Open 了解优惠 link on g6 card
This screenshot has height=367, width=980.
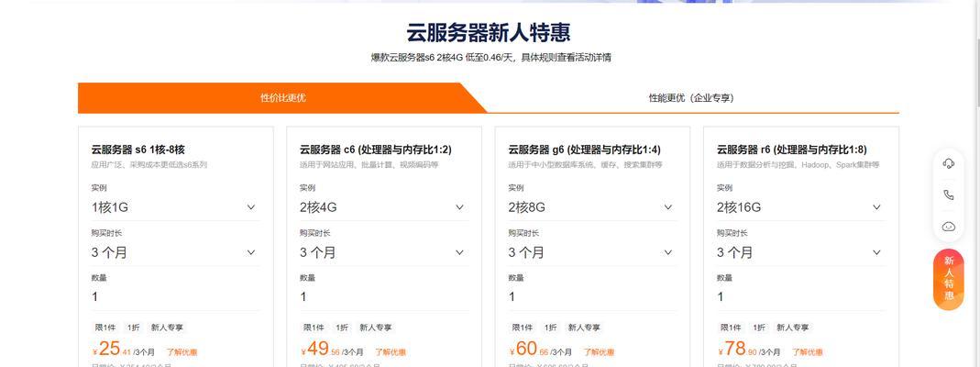click(x=599, y=352)
